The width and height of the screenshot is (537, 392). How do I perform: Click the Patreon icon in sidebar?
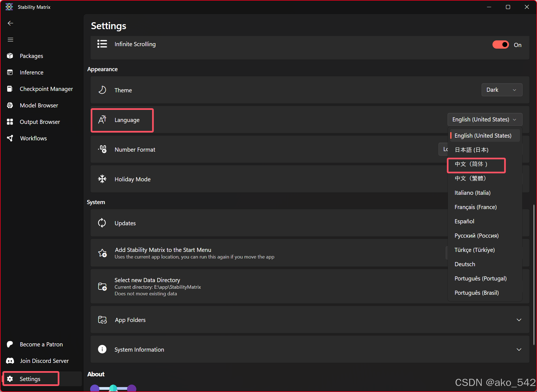coord(10,344)
